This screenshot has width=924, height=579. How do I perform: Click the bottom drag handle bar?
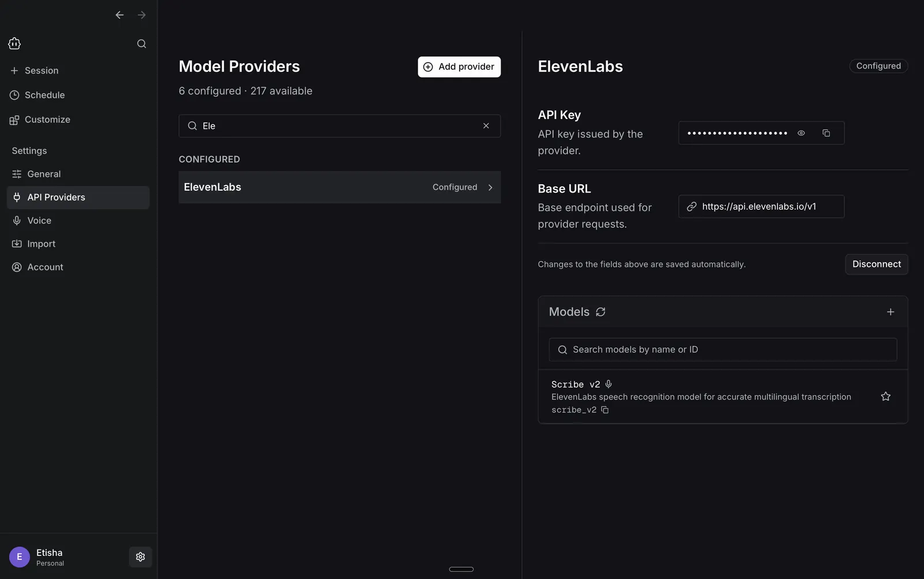(461, 569)
